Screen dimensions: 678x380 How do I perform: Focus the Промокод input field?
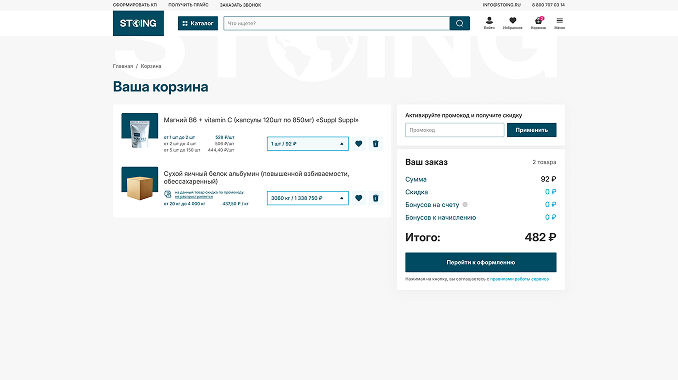click(x=454, y=130)
